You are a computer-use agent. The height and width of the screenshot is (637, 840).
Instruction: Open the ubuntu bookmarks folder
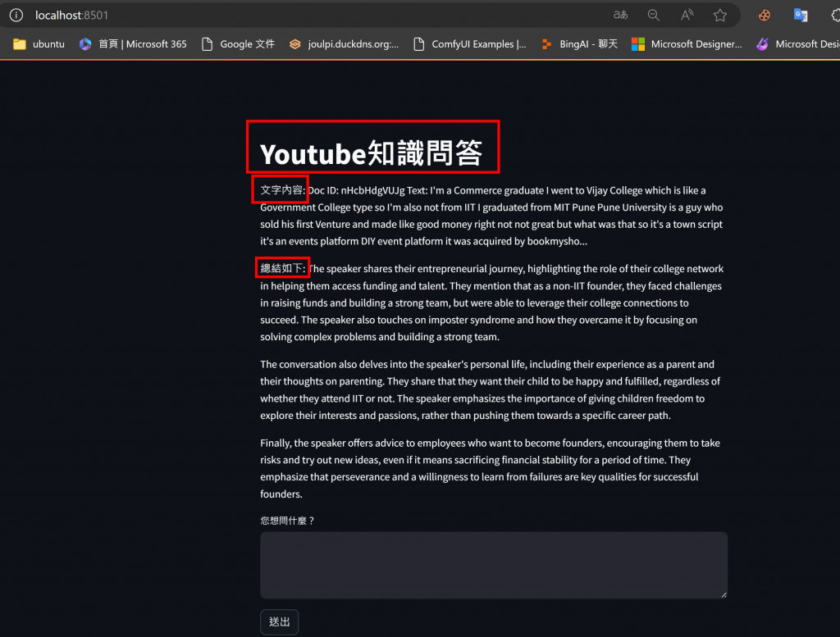point(39,44)
